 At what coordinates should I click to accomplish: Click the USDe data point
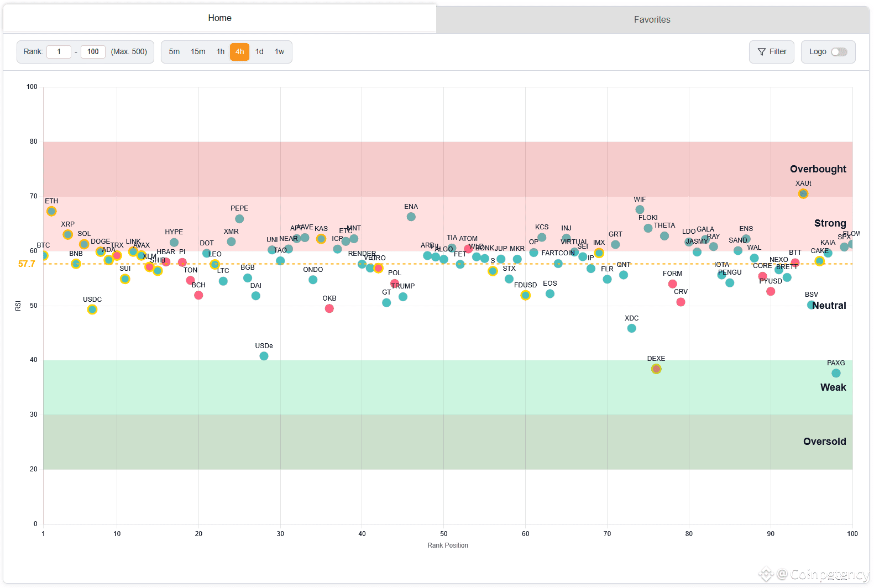264,356
